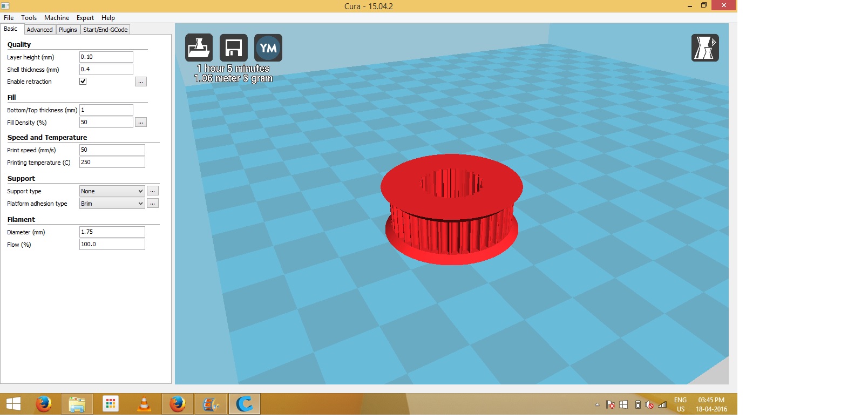This screenshot has height=419, width=868.
Task: Toggle the Enable retraction checkbox
Action: (83, 82)
